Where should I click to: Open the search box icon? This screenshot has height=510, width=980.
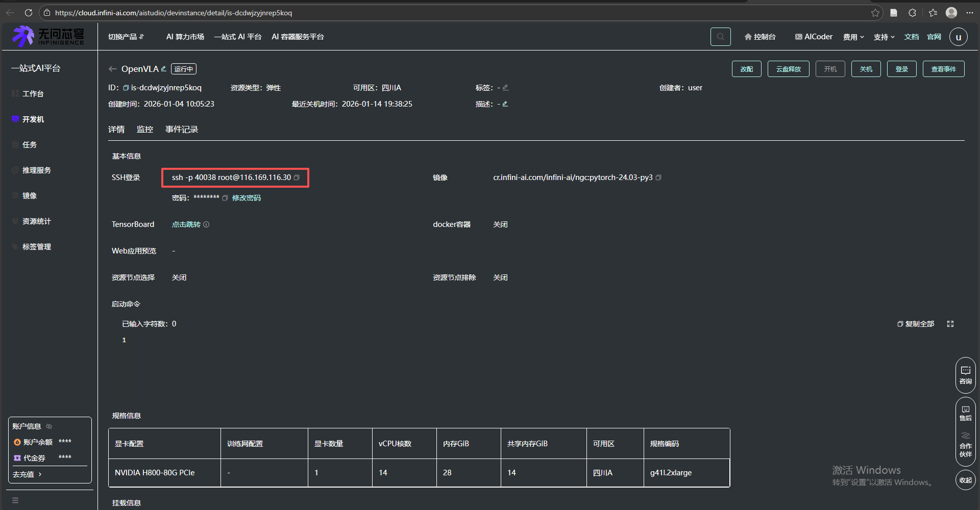(x=721, y=37)
